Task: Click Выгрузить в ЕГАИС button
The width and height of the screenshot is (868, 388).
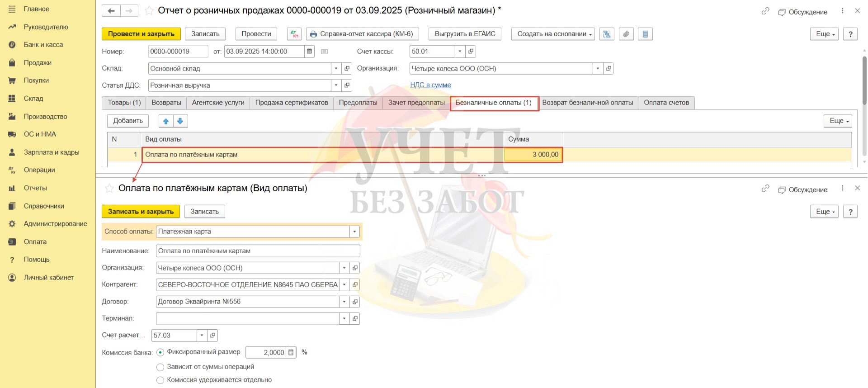Action: tap(465, 34)
